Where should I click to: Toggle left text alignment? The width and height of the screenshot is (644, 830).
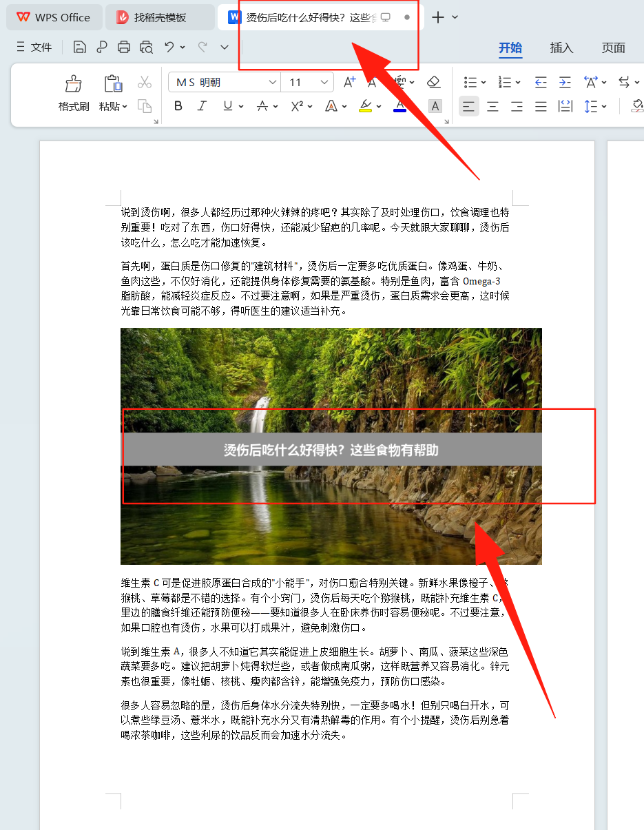click(x=469, y=106)
